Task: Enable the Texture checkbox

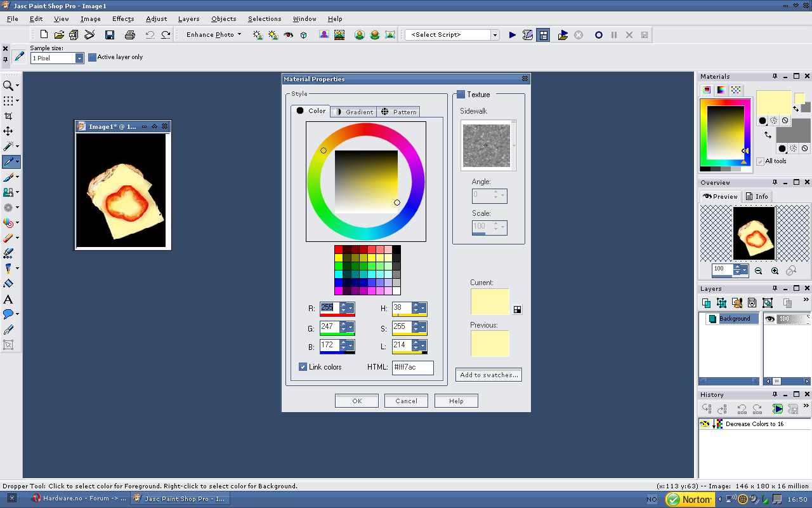Action: [461, 95]
